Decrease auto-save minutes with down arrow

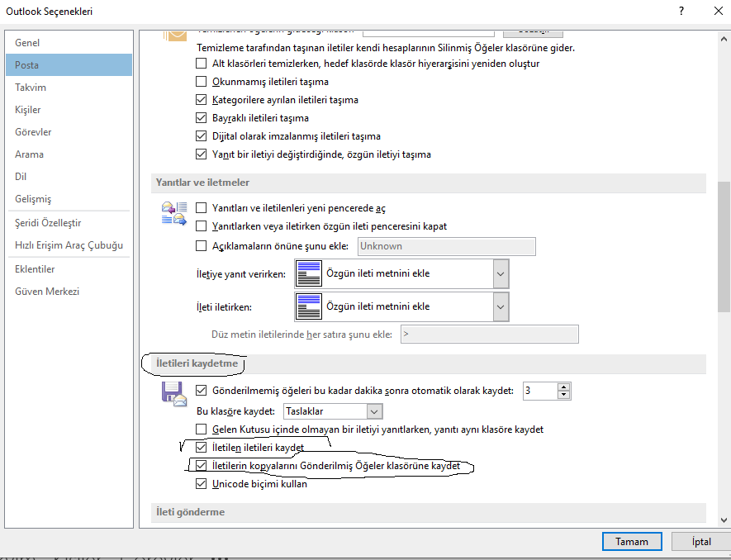[563, 395]
